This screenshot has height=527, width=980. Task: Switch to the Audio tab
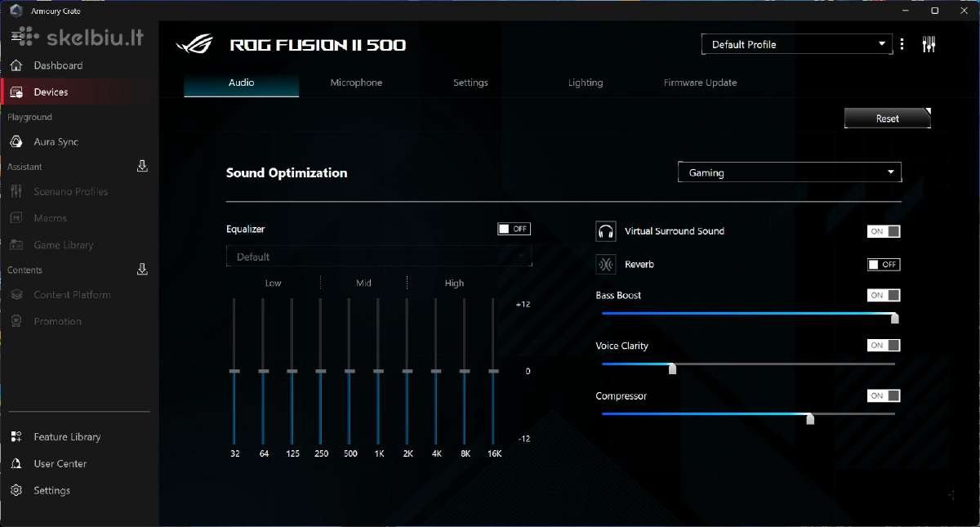(x=241, y=83)
